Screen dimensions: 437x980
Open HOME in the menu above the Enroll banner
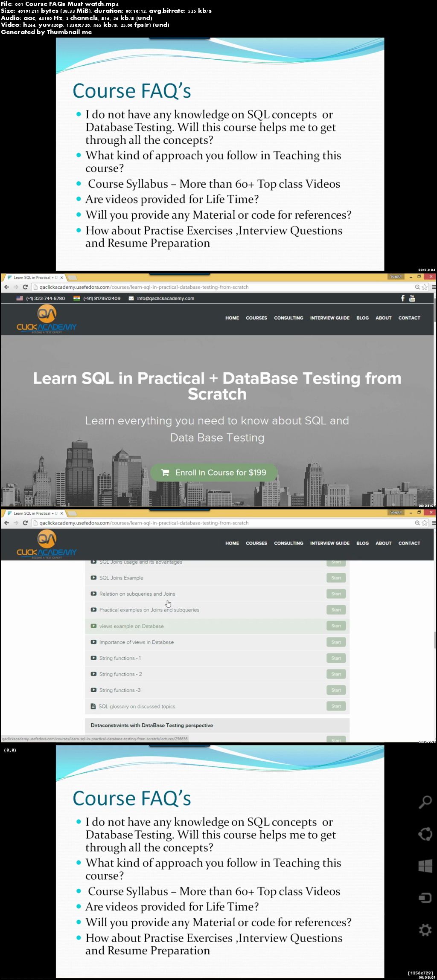point(232,318)
